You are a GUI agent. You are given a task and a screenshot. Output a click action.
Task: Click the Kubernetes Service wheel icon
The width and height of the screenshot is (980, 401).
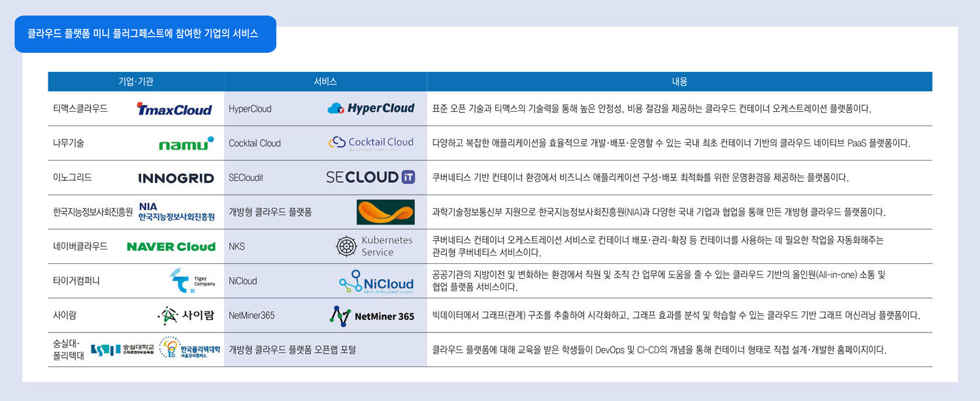(x=346, y=246)
